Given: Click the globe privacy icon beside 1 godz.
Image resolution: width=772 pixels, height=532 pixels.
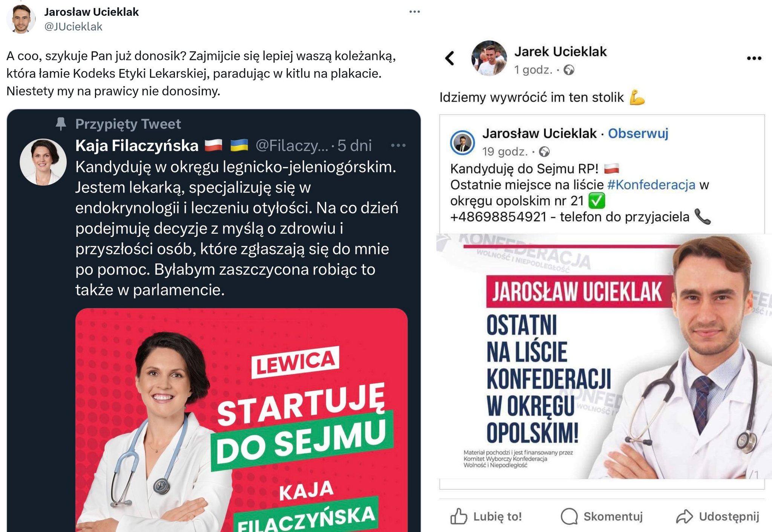Looking at the screenshot, I should (x=569, y=70).
